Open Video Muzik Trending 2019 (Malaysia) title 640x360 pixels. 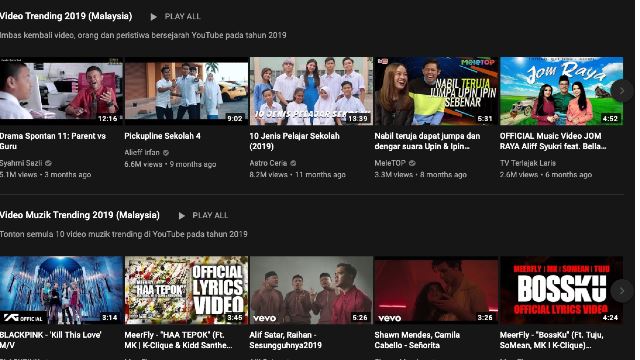click(x=80, y=215)
